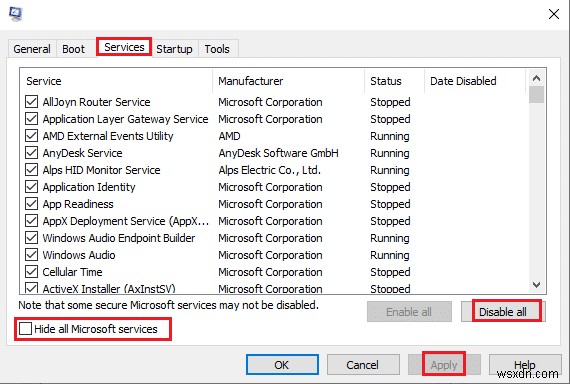The image size is (570, 384).
Task: Confirm with the OK button
Action: click(x=282, y=365)
